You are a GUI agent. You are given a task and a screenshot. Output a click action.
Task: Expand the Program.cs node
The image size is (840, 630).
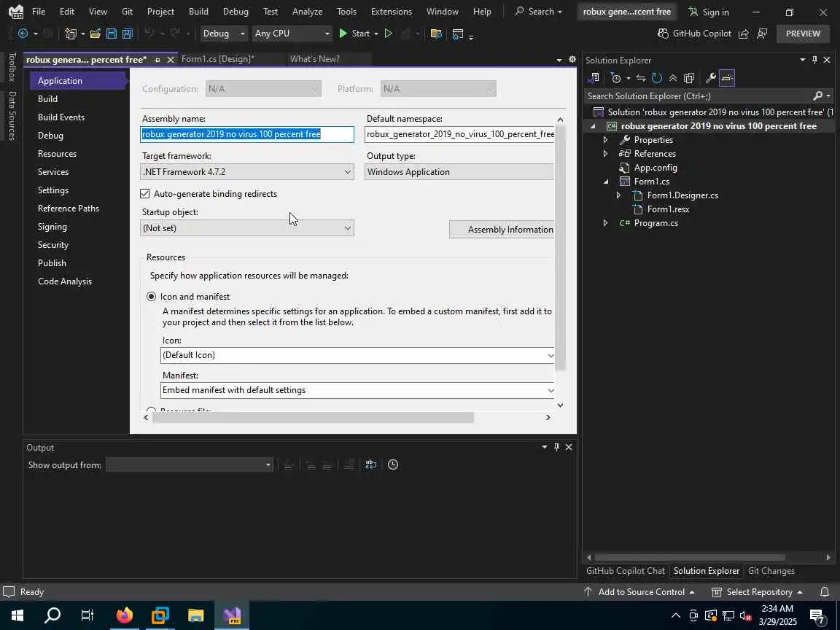click(x=605, y=223)
